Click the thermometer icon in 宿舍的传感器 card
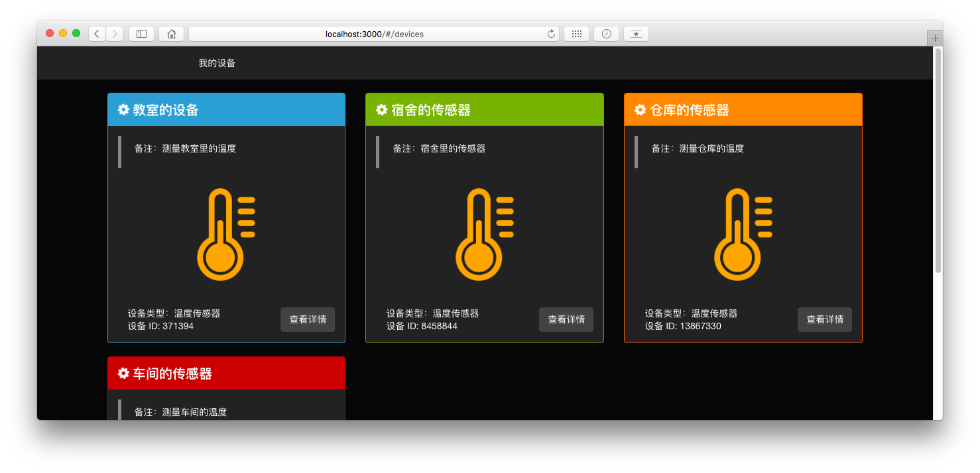The width and height of the screenshot is (980, 473). (x=485, y=235)
